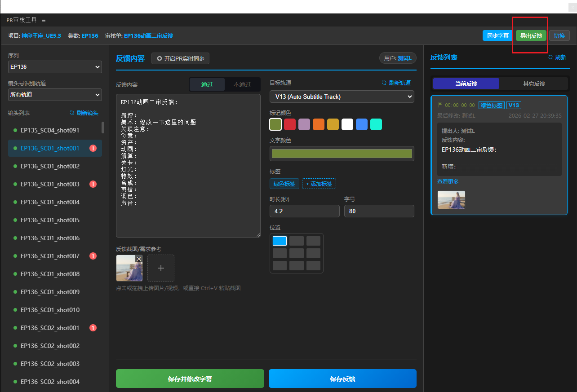Select EP136_SC01_shot007 in the shot list
This screenshot has width=577, height=392.
(x=50, y=256)
